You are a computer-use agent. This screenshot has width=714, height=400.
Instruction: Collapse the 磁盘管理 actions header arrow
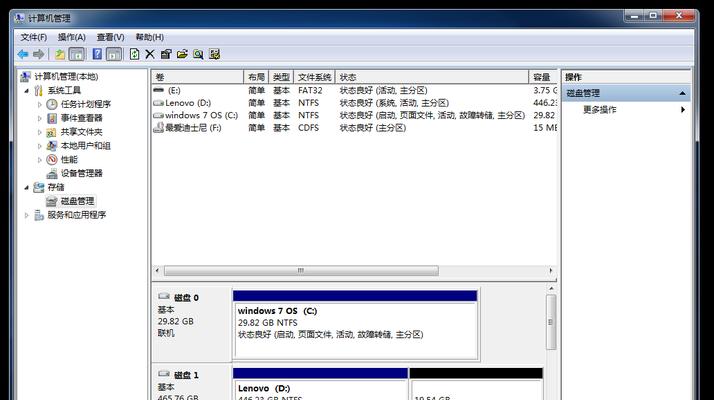tap(682, 93)
